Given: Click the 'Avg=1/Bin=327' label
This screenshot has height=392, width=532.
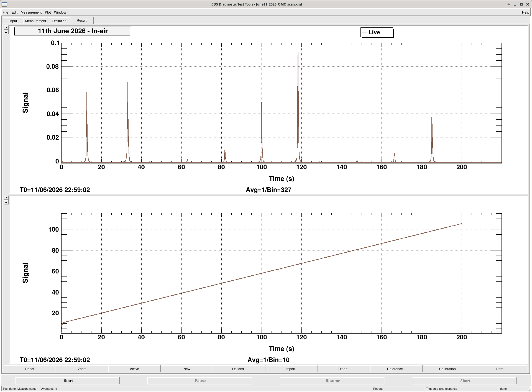Looking at the screenshot, I should coord(268,190).
